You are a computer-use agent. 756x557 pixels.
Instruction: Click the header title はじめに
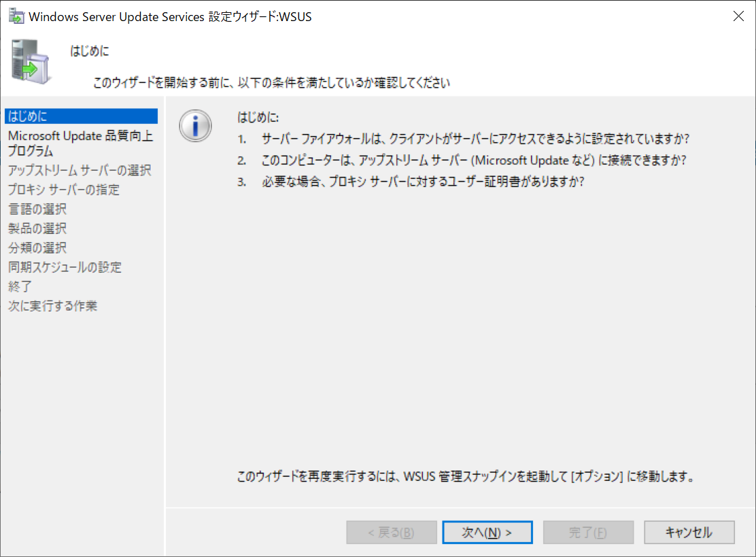[90, 50]
